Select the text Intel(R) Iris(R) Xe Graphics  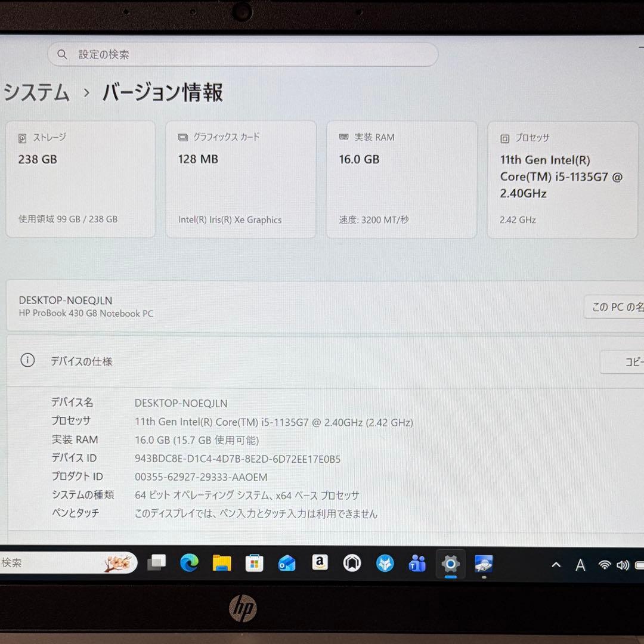click(230, 220)
